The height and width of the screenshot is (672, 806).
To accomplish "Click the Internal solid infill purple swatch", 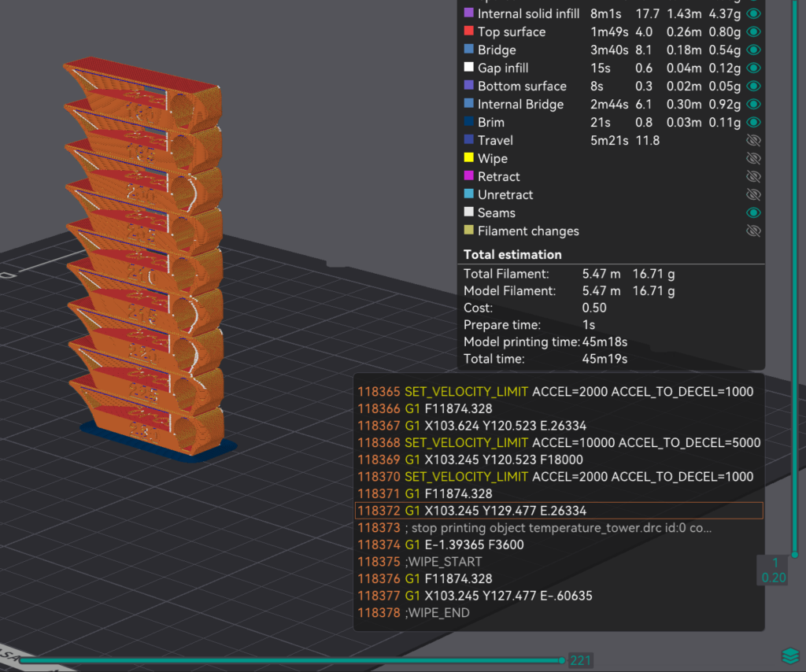I will [x=469, y=13].
